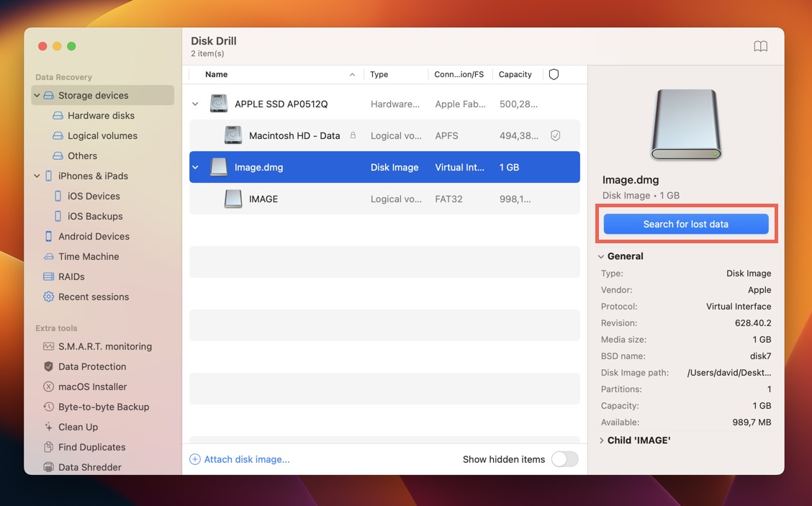Image resolution: width=812 pixels, height=506 pixels.
Task: Click the Others drive icon
Action: pos(58,156)
